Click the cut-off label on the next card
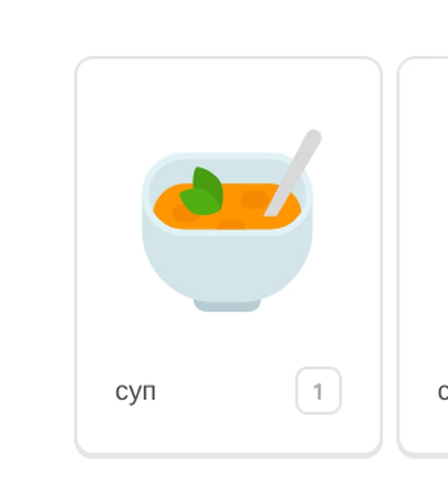448x486 pixels. [443, 392]
